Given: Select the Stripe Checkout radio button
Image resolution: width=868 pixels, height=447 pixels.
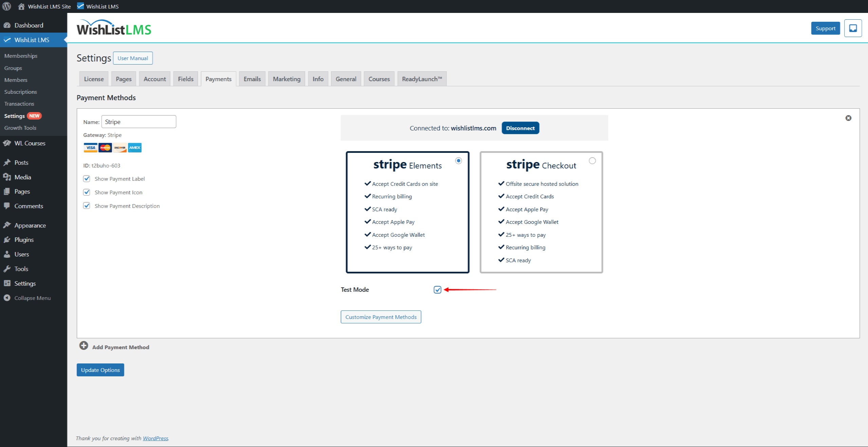Looking at the screenshot, I should coord(592,161).
